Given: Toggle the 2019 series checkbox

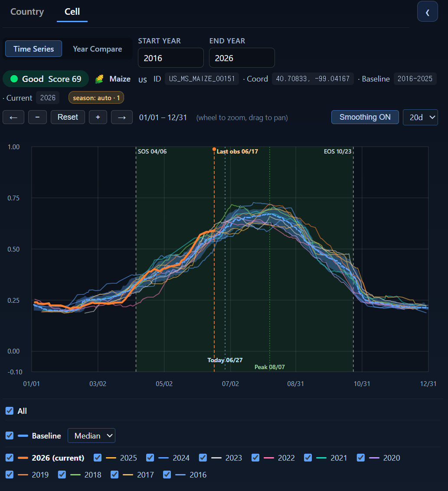Looking at the screenshot, I should point(10,475).
